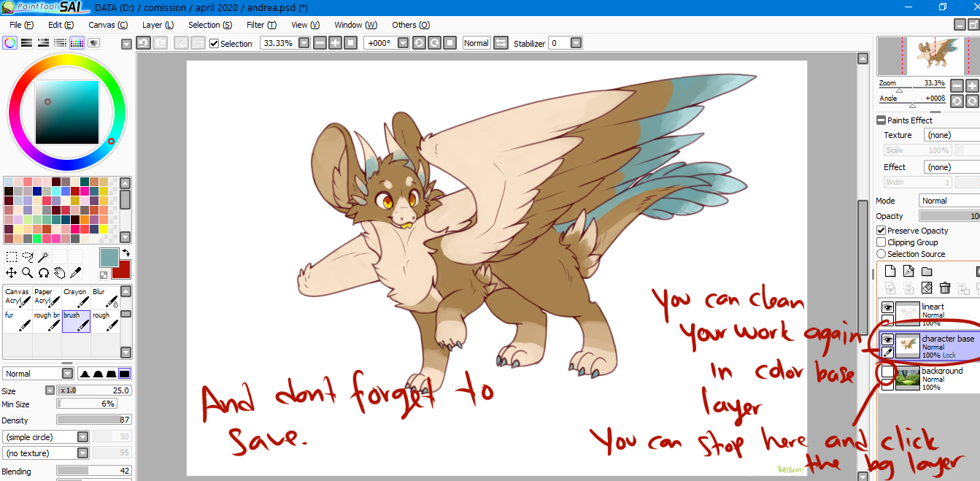Open the zoom percentage dropdown
The width and height of the screenshot is (980, 481).
coord(303,43)
